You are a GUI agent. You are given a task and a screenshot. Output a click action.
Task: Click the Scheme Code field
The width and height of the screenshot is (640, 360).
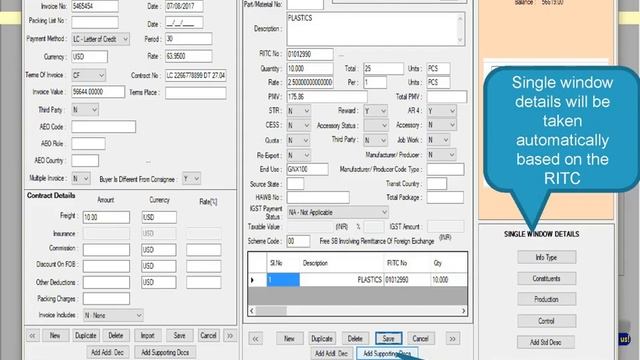click(298, 241)
